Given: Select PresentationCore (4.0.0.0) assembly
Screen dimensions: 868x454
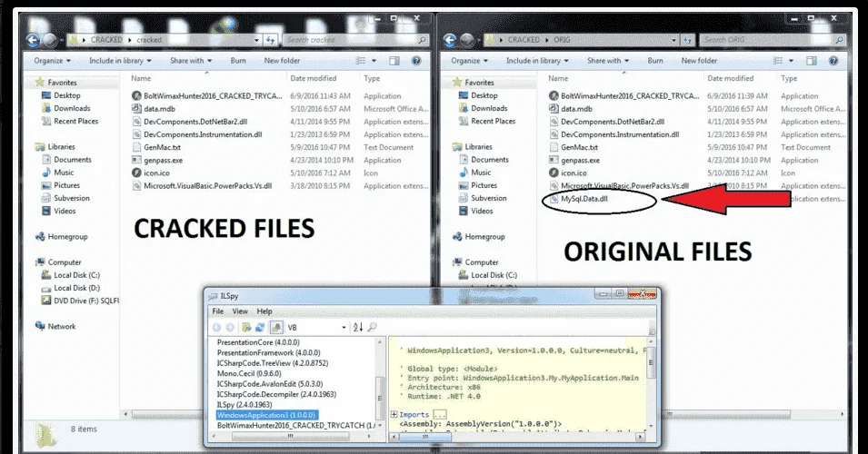Looking at the screenshot, I should pos(258,342).
